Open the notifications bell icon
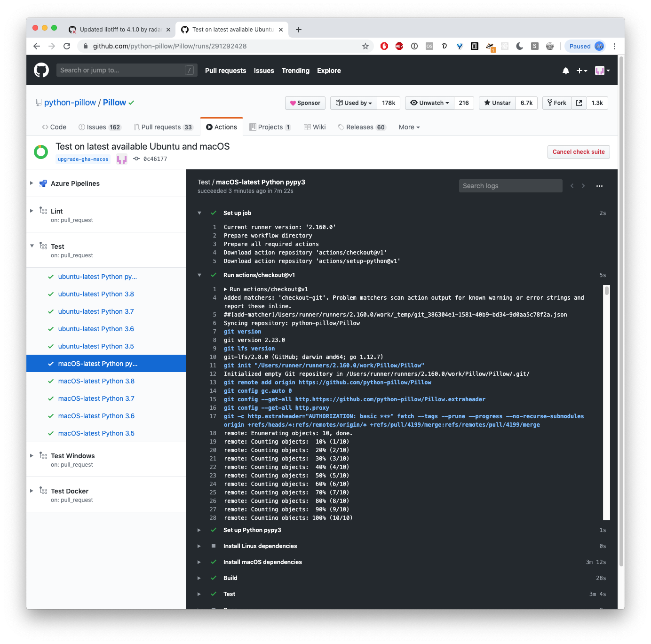651x644 pixels. (566, 71)
